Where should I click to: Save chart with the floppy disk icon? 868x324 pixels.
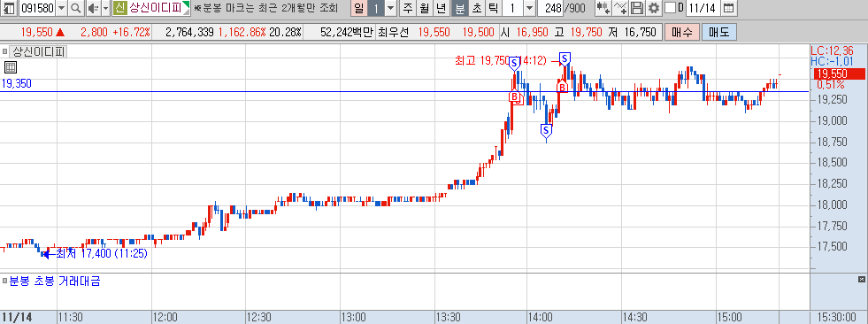638,8
